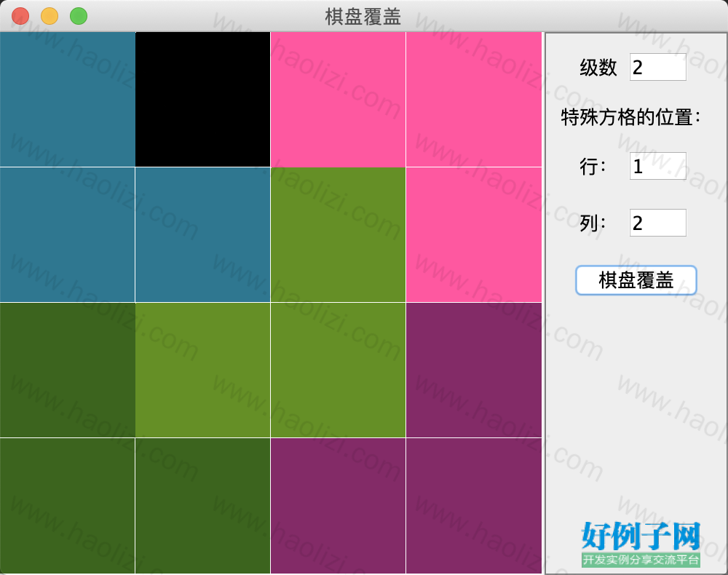The image size is (728, 575).
Task: Click the 列: label text
Action: coord(593,223)
